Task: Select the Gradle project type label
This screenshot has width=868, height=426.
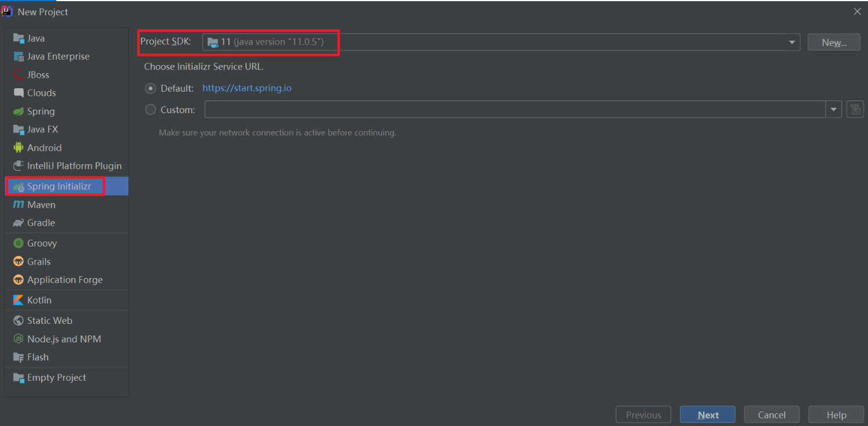Action: pyautogui.click(x=41, y=223)
